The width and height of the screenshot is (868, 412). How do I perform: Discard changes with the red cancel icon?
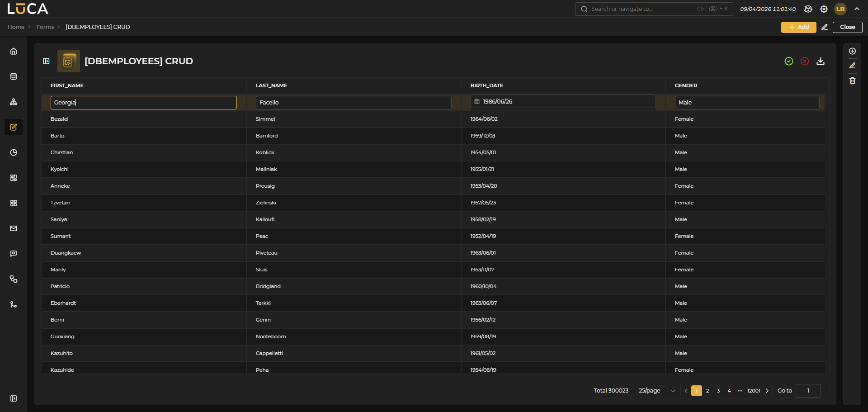(805, 61)
